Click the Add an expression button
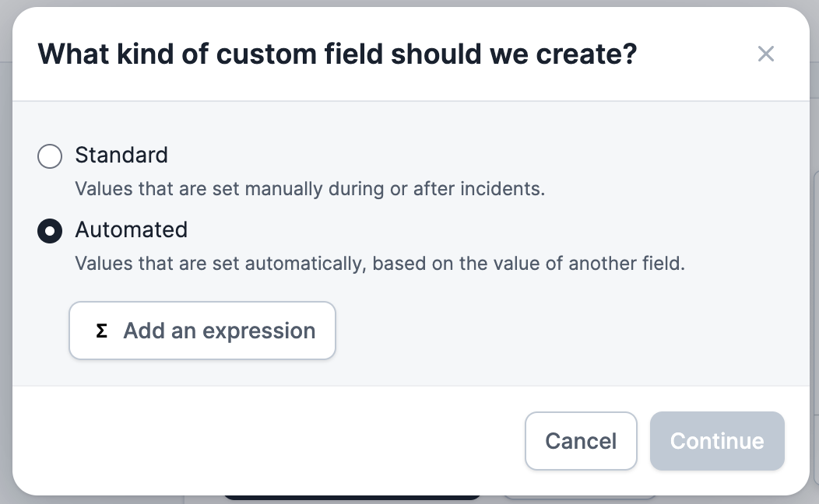The width and height of the screenshot is (819, 504). pyautogui.click(x=202, y=331)
